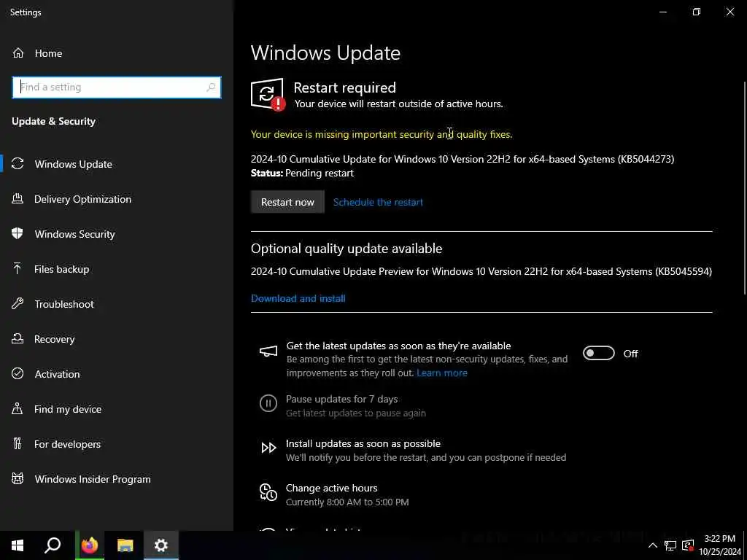The width and height of the screenshot is (747, 560).
Task: Click the Windows Security shield icon
Action: coord(18,234)
